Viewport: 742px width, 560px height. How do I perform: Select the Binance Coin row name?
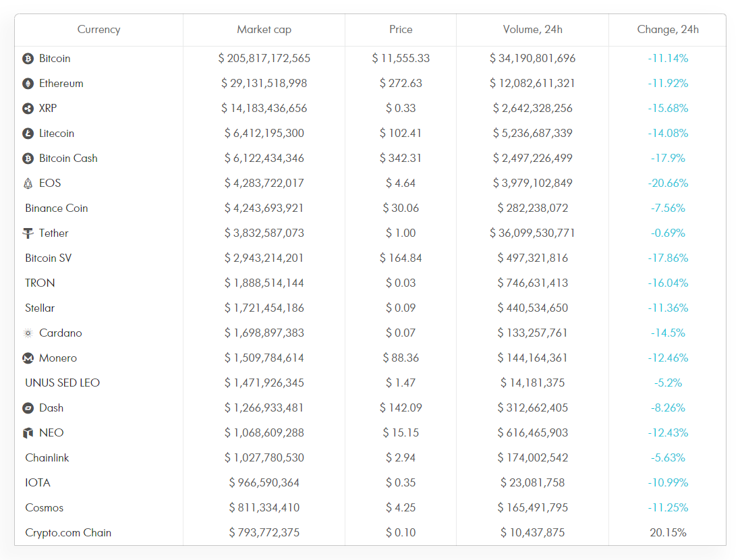coord(56,208)
